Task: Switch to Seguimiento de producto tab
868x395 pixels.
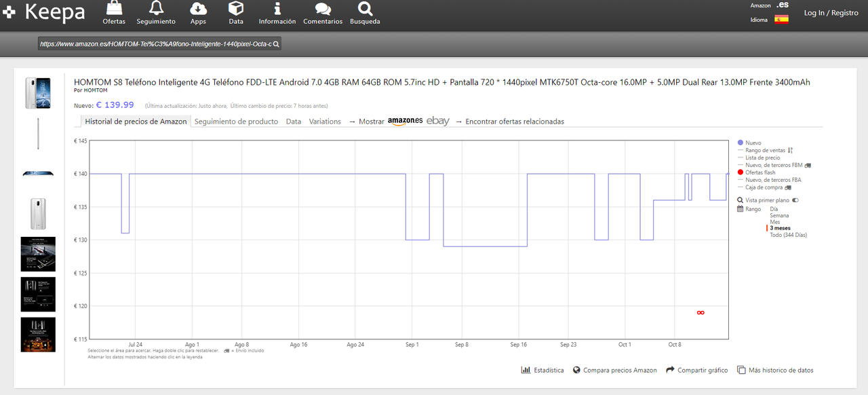Action: click(x=236, y=121)
